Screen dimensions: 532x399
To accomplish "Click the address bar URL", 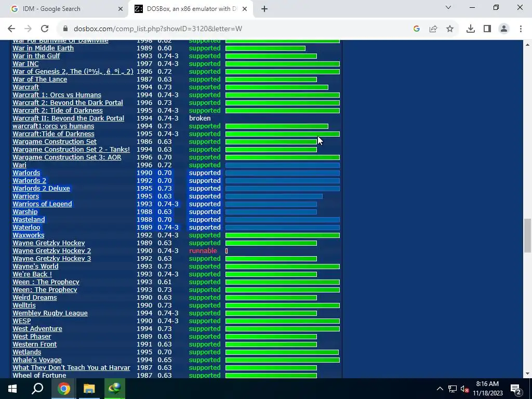I will (158, 29).
